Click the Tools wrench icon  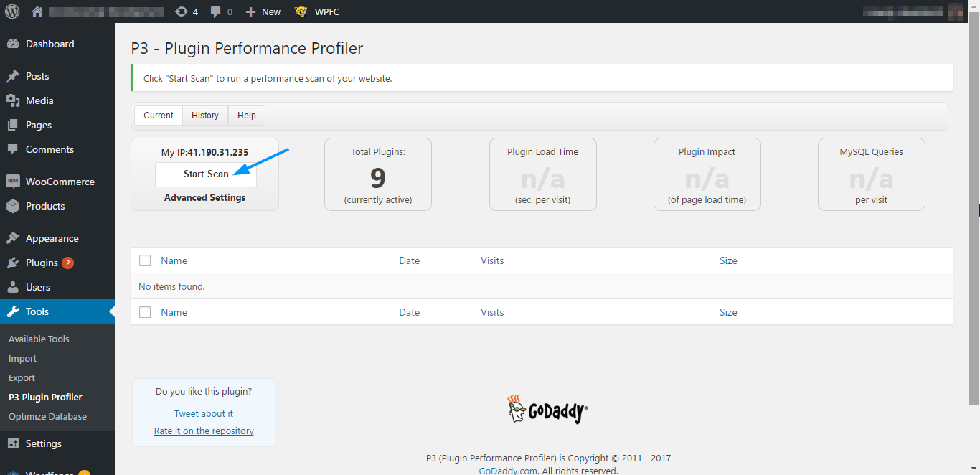[x=13, y=311]
